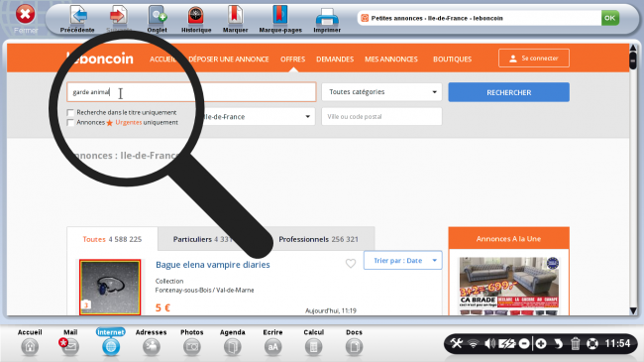Click the page scrollbar down arrow
Image resolution: width=644 pixels, height=362 pixels.
[x=633, y=311]
